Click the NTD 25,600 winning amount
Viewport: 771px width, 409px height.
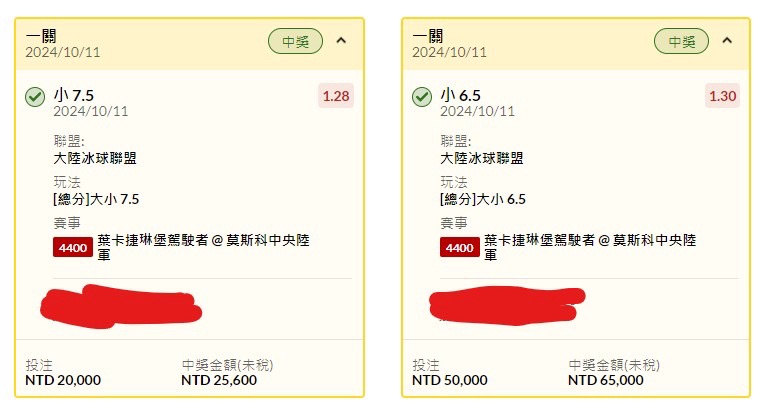click(218, 380)
